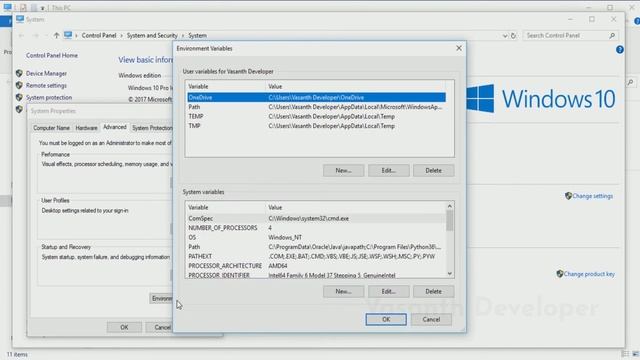This screenshot has height=360, width=640.
Task: Click the system variables scrollbar thumb
Action: [x=449, y=220]
